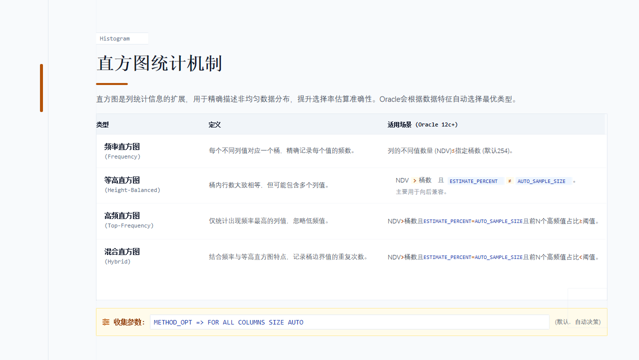Click the (默认, 自动决策) note

click(x=577, y=322)
